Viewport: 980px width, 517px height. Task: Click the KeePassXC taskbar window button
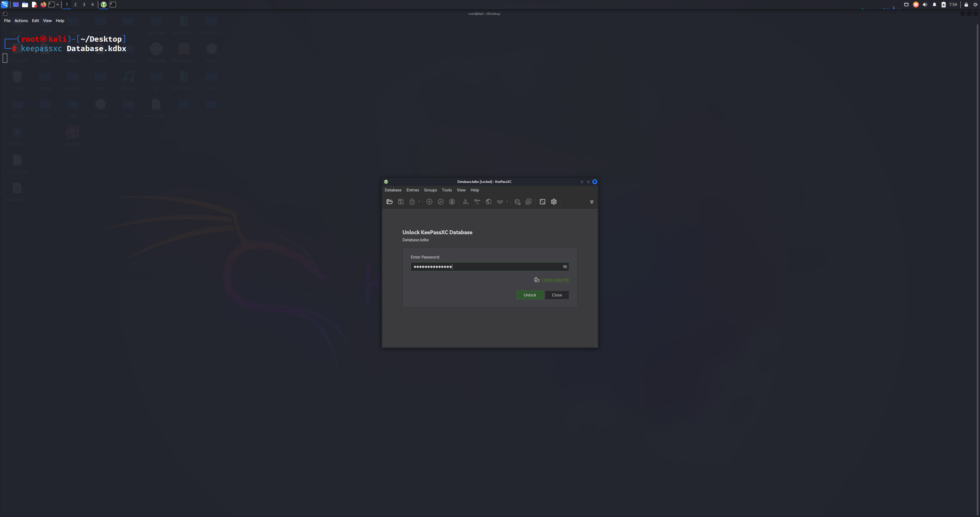coord(103,5)
